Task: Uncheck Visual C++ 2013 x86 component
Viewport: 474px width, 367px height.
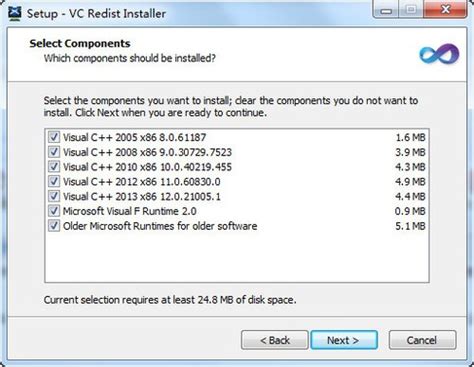Action: pos(54,196)
